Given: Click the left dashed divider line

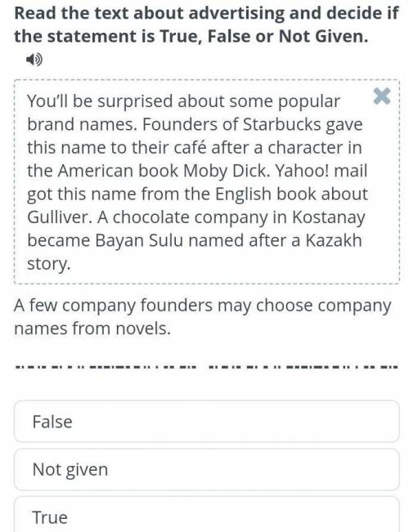Looking at the screenshot, I should tap(106, 367).
